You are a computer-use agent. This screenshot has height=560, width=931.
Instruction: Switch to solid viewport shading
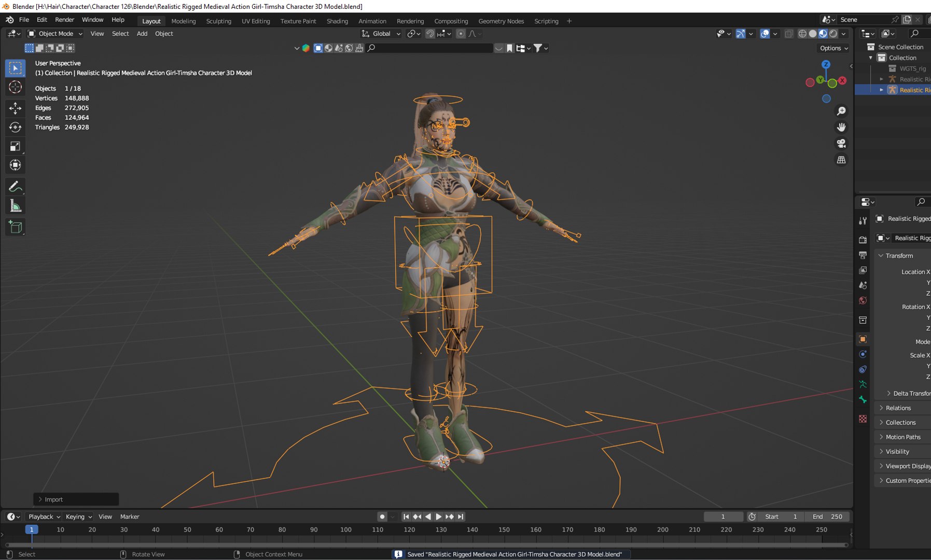(x=813, y=34)
